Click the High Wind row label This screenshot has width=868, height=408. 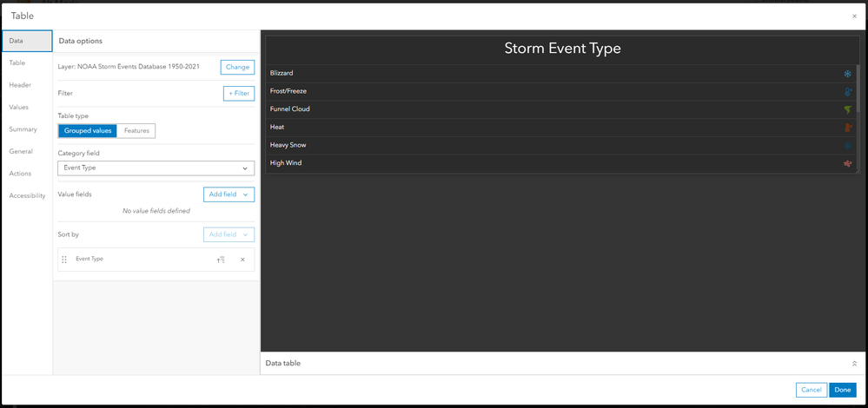[x=286, y=163]
